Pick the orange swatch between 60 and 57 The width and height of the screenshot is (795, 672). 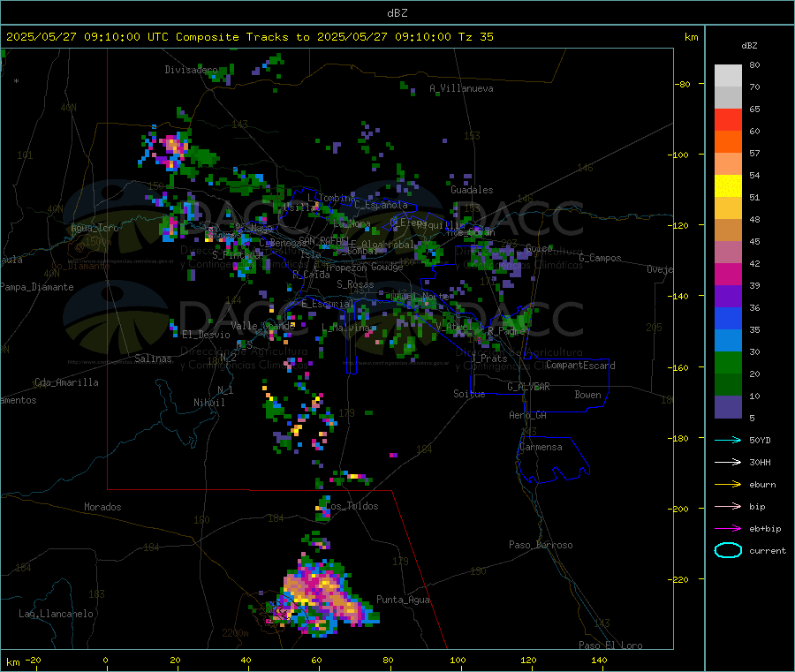pyautogui.click(x=728, y=142)
